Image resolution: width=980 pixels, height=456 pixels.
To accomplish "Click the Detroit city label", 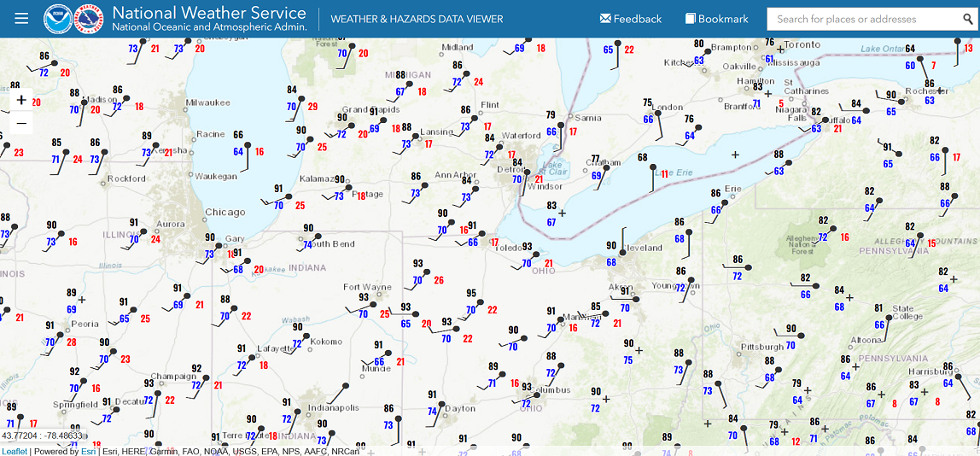I will coord(510,170).
